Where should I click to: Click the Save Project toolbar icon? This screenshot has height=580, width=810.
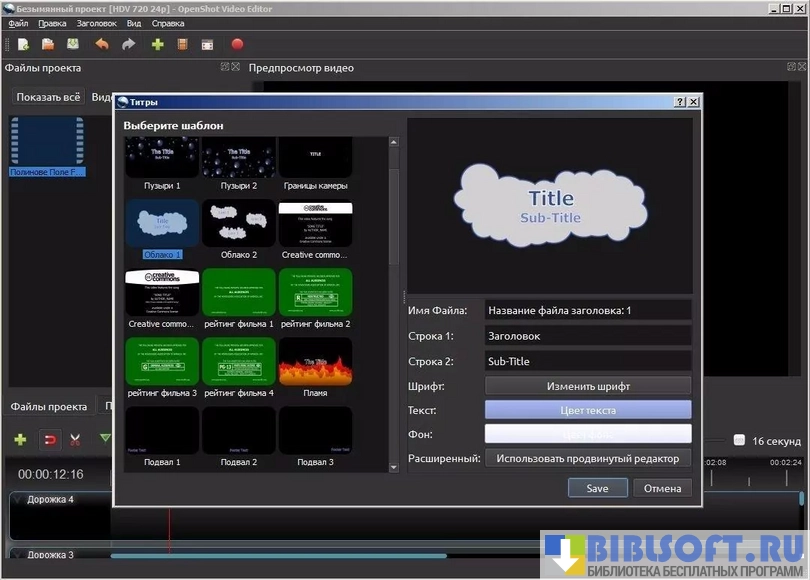73,44
